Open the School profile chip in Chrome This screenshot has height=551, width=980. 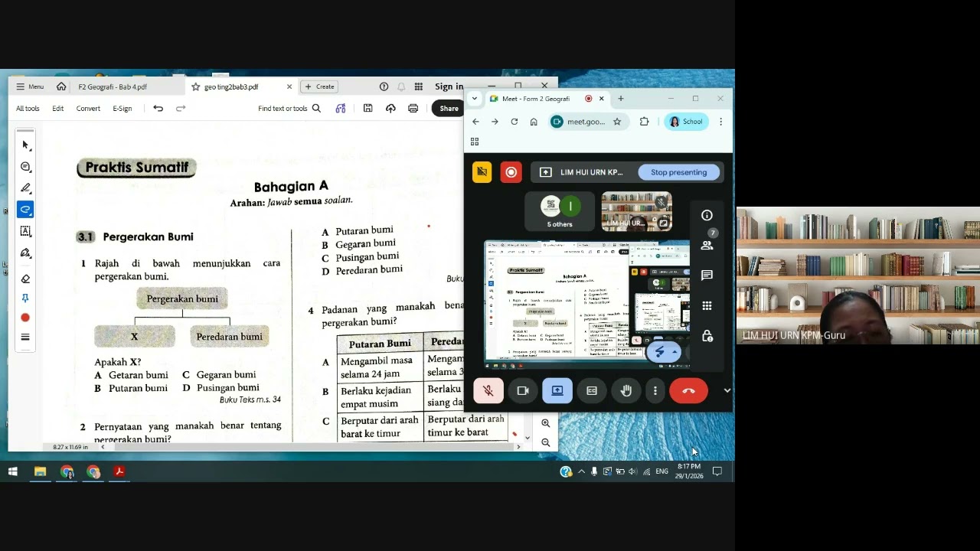[x=686, y=122]
